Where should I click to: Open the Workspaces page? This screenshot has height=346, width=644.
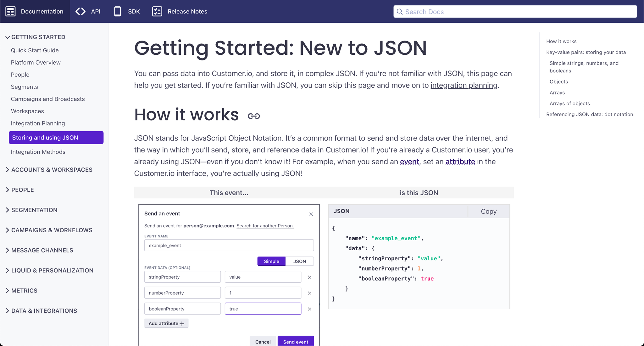pyautogui.click(x=27, y=111)
